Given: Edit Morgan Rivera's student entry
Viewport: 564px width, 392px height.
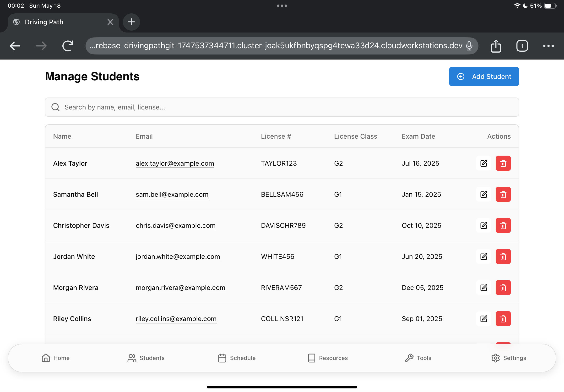Looking at the screenshot, I should point(483,287).
